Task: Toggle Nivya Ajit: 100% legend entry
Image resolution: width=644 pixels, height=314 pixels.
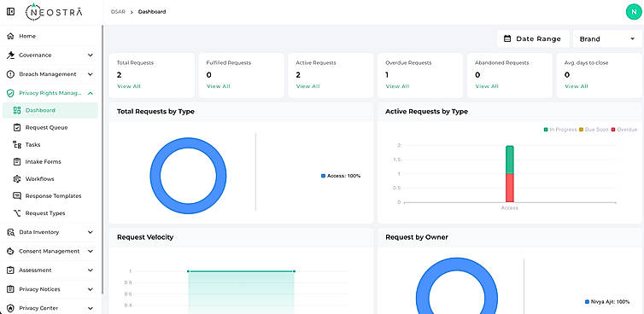Action: [x=607, y=302]
